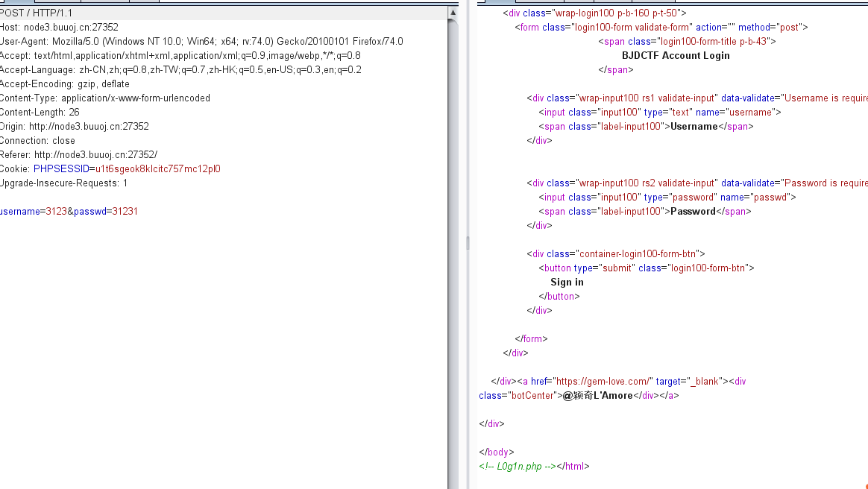868x489 pixels.
Task: Click the Upgrade-Insecure-Requests: 1 header
Action: 63,183
